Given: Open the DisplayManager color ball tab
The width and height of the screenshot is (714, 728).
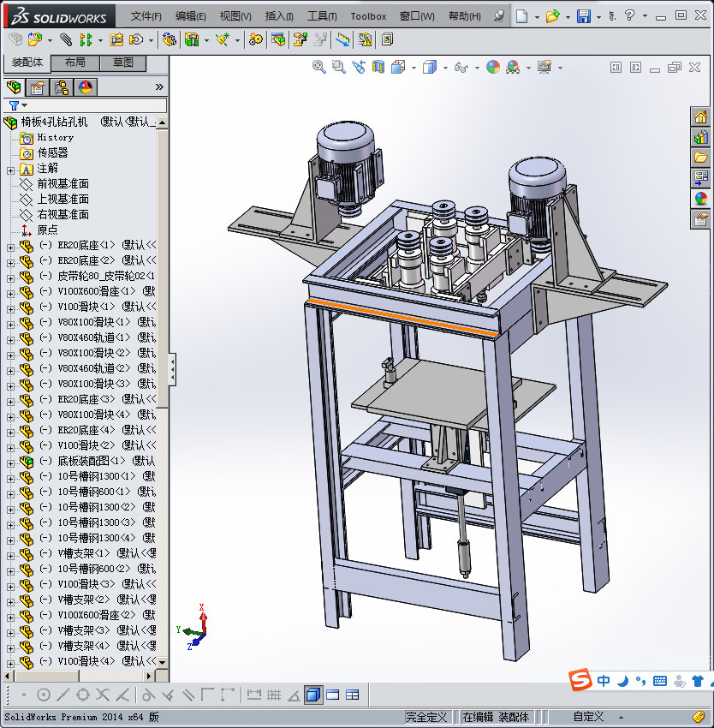Looking at the screenshot, I should [x=86, y=87].
